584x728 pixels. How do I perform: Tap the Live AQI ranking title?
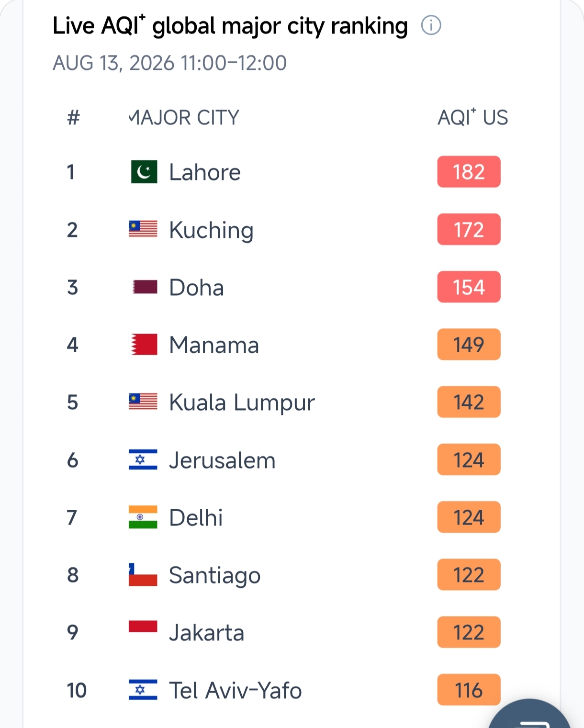(230, 26)
